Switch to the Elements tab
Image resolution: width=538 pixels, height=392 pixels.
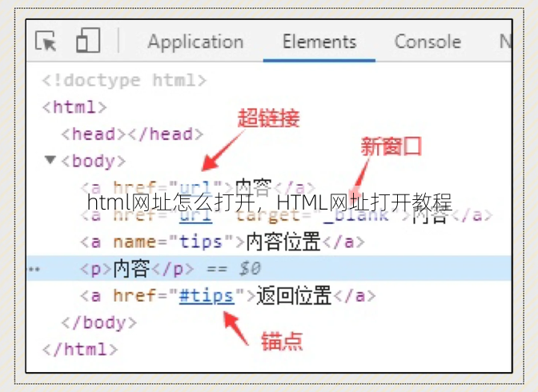pyautogui.click(x=319, y=42)
